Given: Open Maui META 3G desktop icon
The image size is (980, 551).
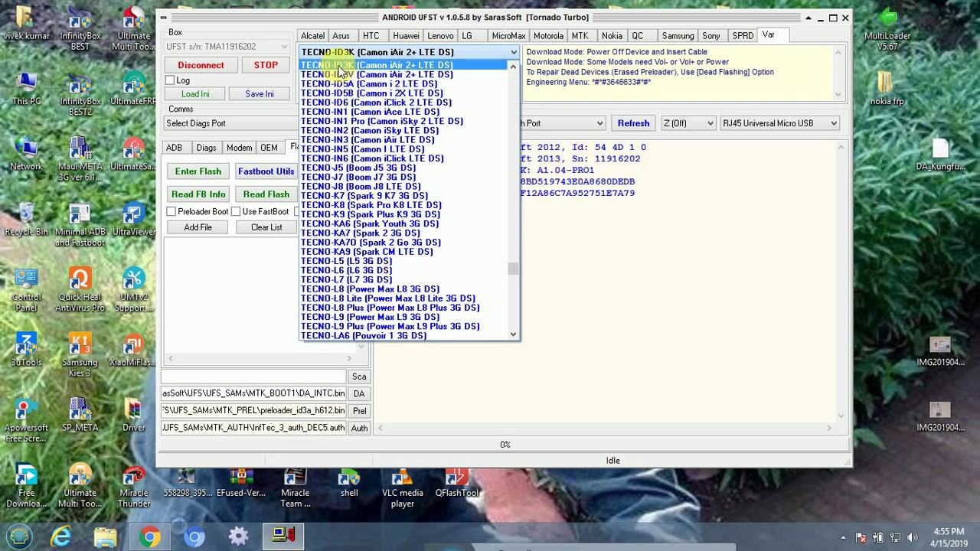Looking at the screenshot, I should pyautogui.click(x=80, y=159).
